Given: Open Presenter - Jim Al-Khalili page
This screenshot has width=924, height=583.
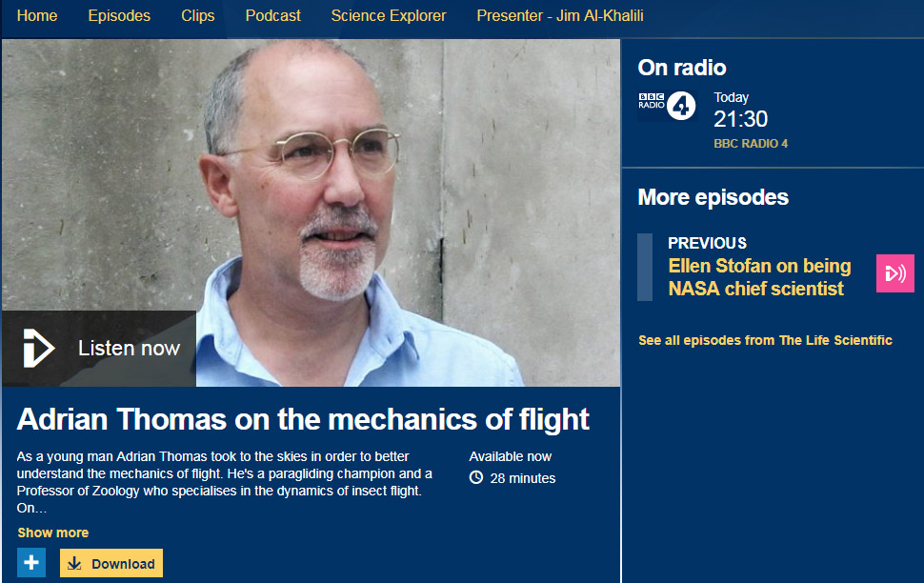Looking at the screenshot, I should click(x=560, y=16).
